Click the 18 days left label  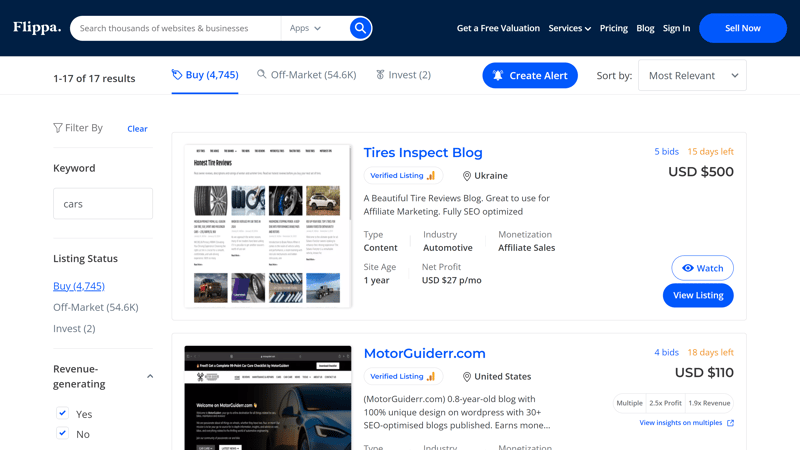[710, 353]
